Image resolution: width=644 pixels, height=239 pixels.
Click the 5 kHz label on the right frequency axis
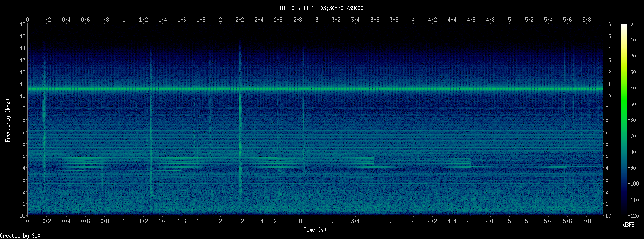pos(608,156)
